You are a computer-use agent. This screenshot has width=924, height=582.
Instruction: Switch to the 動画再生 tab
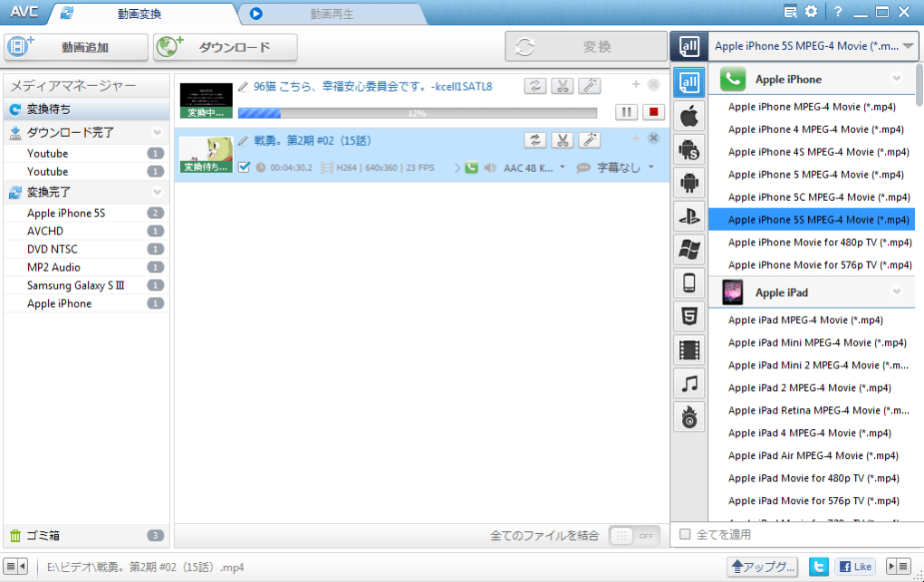[332, 14]
